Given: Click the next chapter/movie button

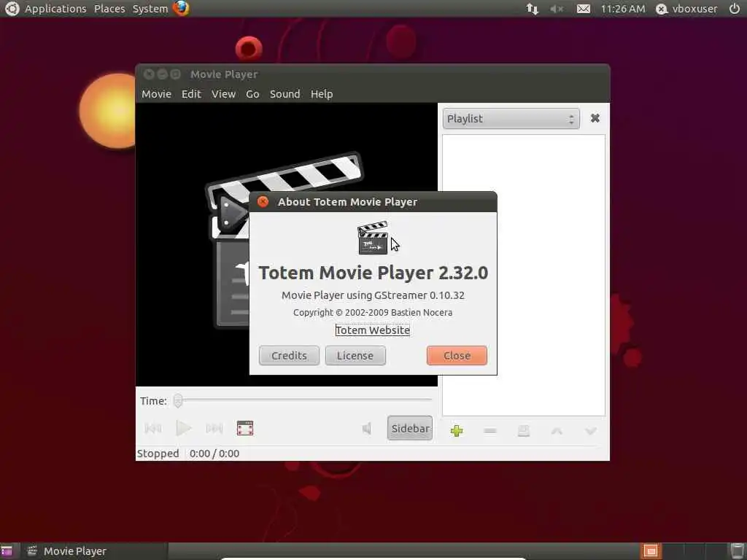Looking at the screenshot, I should click(214, 429).
